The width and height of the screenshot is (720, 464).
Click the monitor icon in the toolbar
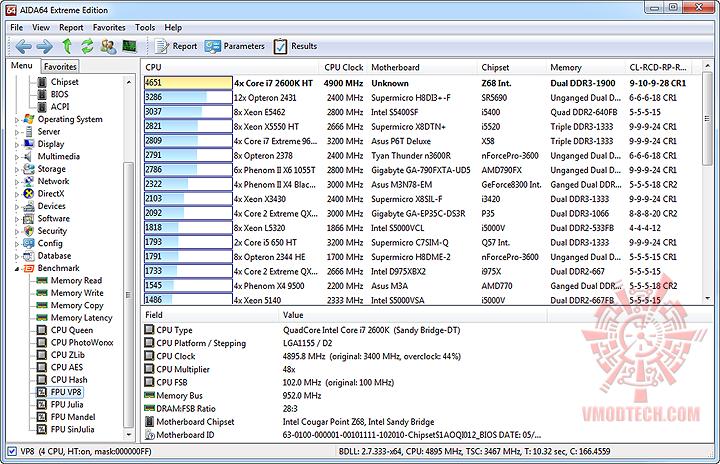point(129,46)
